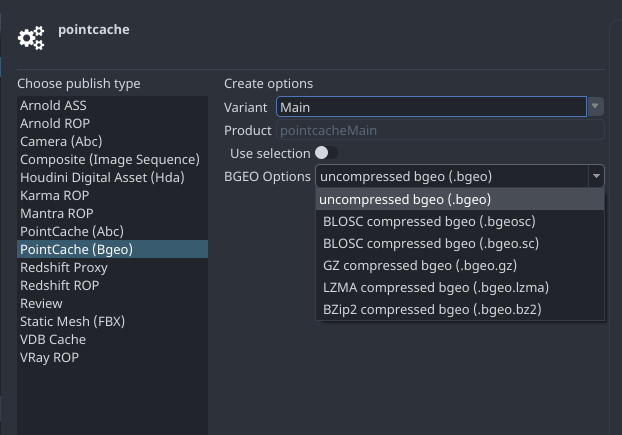Choose BLOSC compressed bgeo (.bgeosc) option
The width and height of the screenshot is (622, 435).
coord(460,221)
